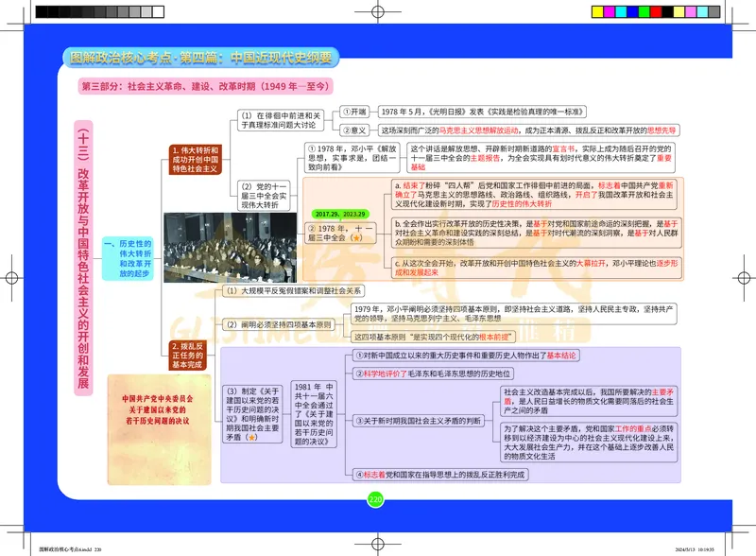Click the crosshair mark at top center
Screen dimensions: 756x556
378,11
